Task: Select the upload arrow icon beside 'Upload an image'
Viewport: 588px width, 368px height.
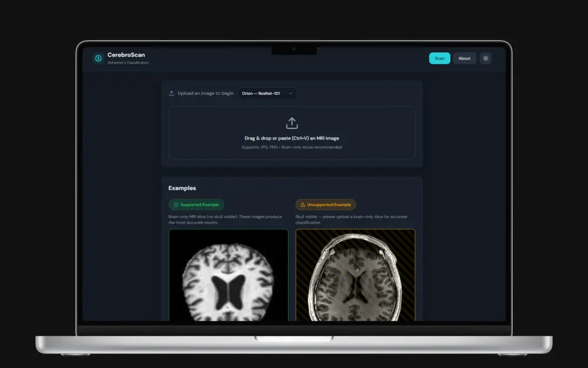Action: tap(171, 93)
